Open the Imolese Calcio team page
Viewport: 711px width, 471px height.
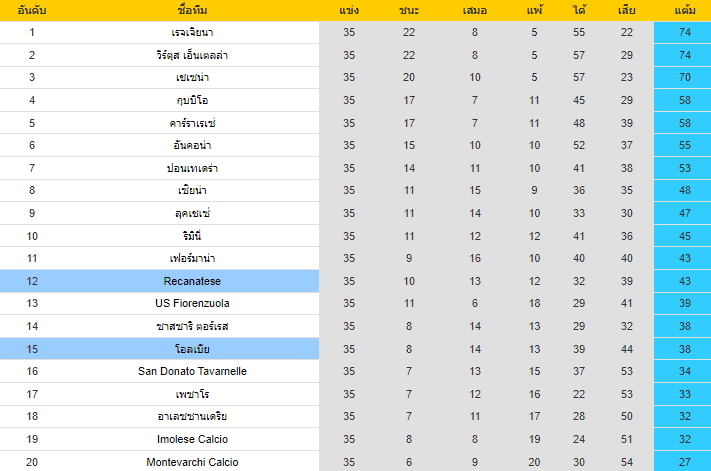tap(191, 439)
